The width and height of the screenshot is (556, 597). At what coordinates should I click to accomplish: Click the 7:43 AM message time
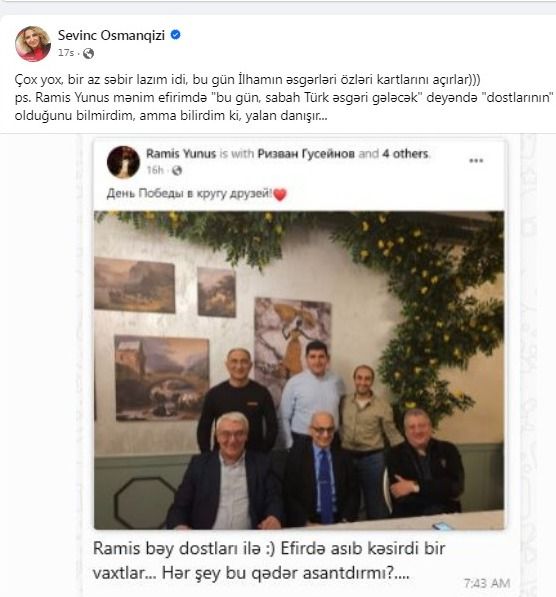(487, 583)
